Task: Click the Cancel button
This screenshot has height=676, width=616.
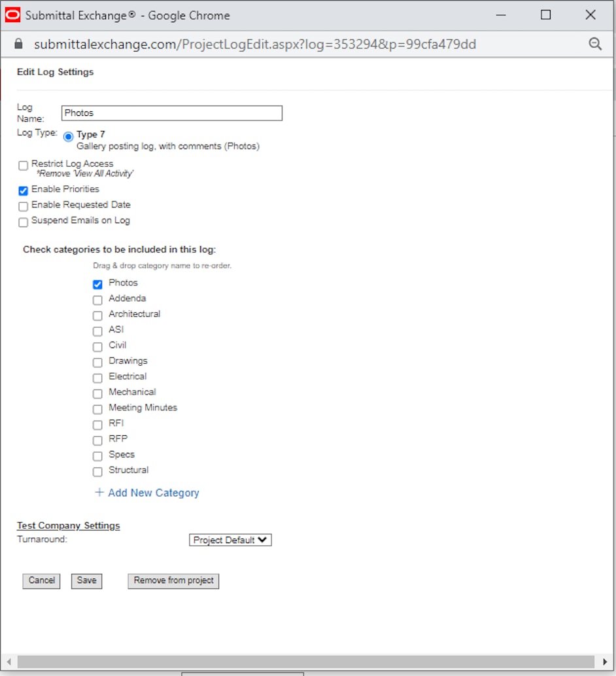Action: [41, 580]
